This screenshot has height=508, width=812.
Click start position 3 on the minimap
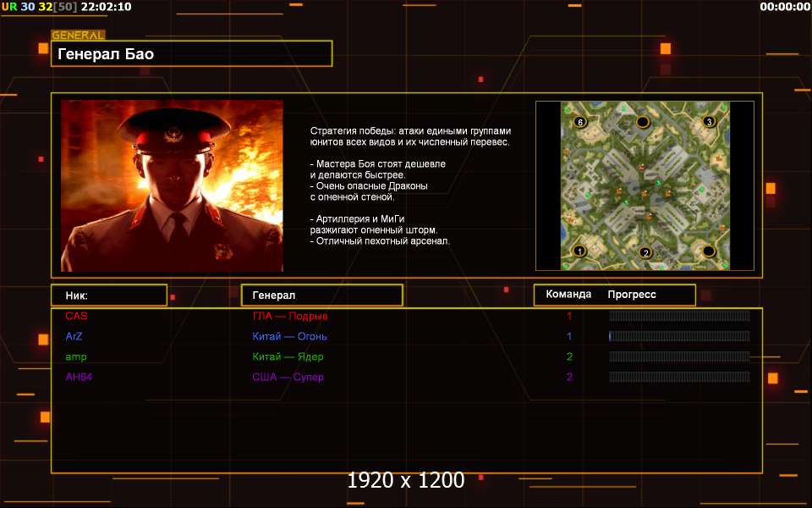pyautogui.click(x=709, y=122)
